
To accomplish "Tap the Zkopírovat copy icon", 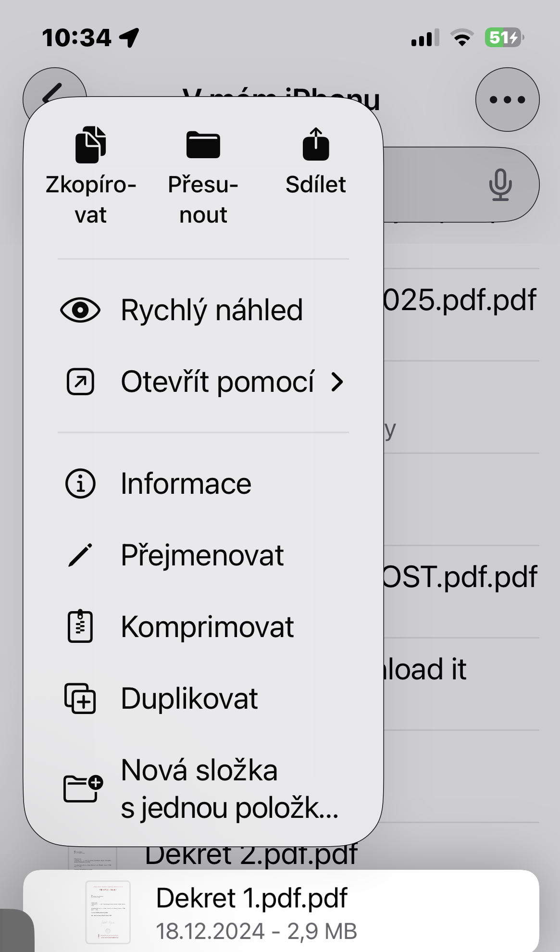I will pos(90,144).
